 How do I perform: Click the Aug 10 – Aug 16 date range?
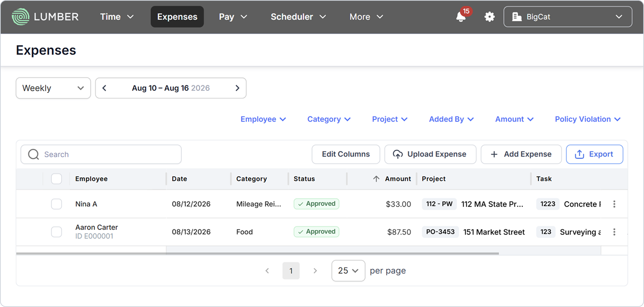171,88
